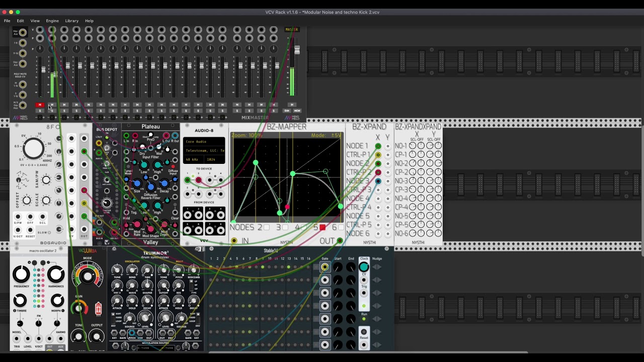The height and width of the screenshot is (362, 644).
Task: Open BZ-Mapper Mode ±5V setting
Action: click(x=326, y=135)
